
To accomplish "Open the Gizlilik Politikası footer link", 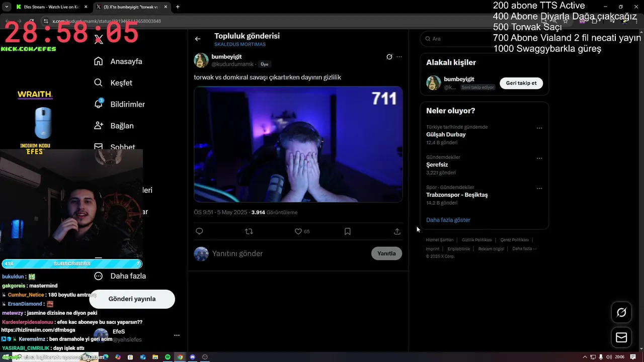I will [477, 240].
